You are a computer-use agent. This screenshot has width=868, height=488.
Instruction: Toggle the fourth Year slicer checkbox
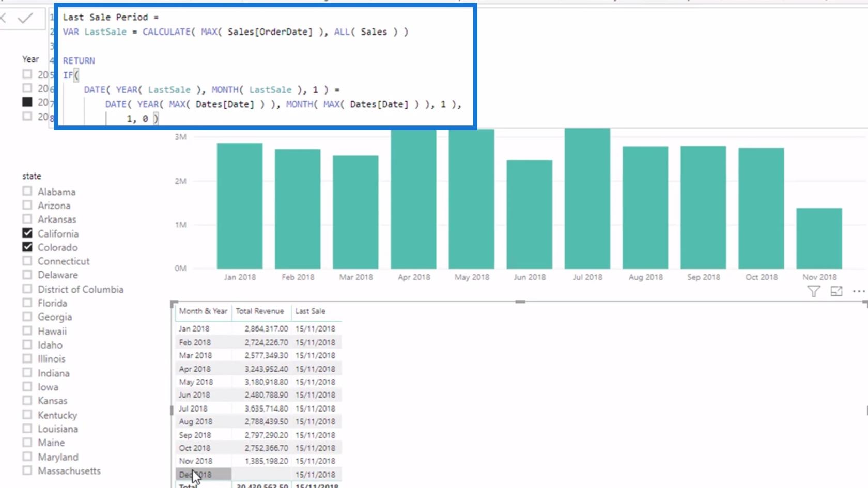pyautogui.click(x=27, y=116)
